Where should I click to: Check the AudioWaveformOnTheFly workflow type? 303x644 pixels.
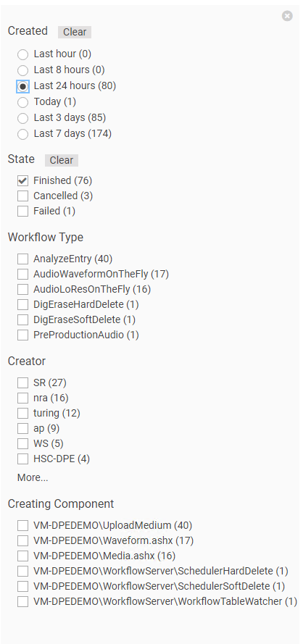pos(22,274)
